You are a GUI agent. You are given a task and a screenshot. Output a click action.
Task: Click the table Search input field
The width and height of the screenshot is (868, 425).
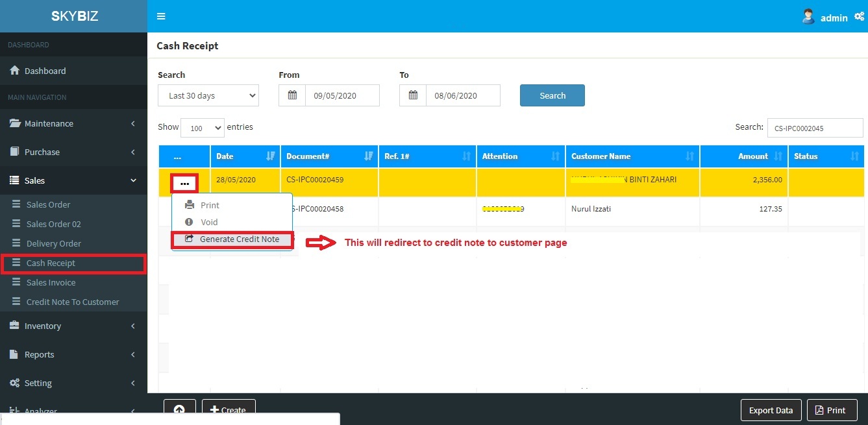(815, 128)
